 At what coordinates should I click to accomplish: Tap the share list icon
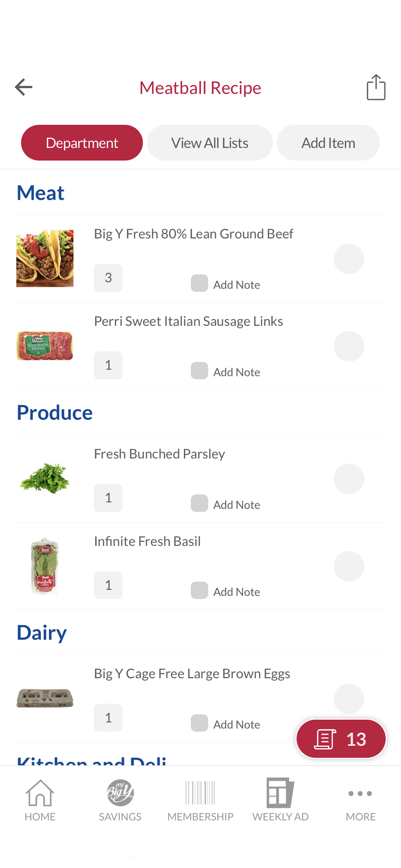coord(376,87)
